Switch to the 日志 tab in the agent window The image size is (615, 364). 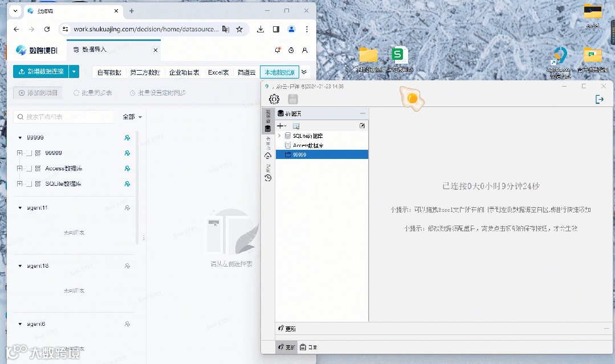pos(308,347)
